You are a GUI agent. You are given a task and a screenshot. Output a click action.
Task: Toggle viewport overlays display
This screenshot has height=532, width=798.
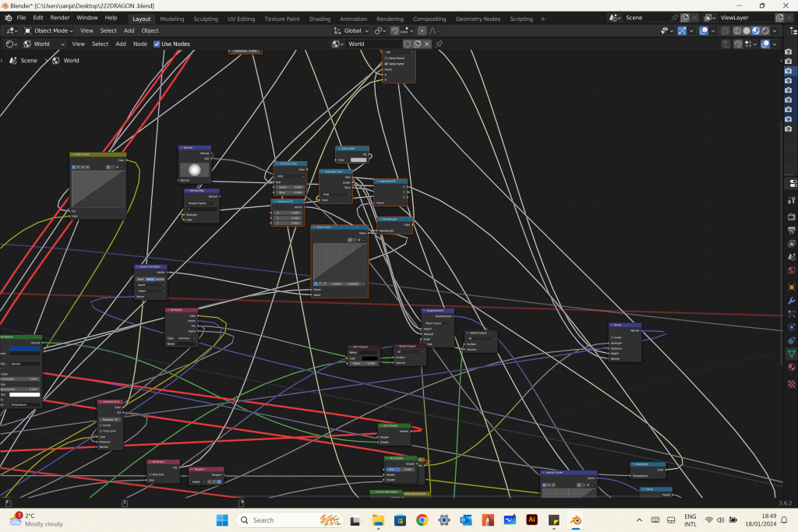[x=704, y=31]
